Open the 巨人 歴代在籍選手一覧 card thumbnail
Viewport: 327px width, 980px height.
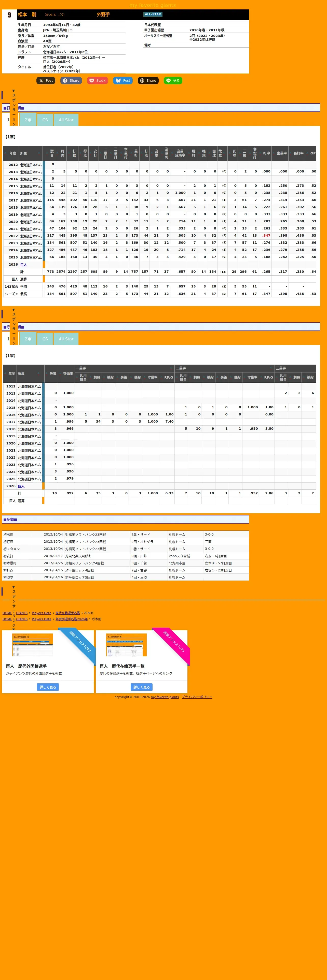pyautogui.click(x=126, y=645)
